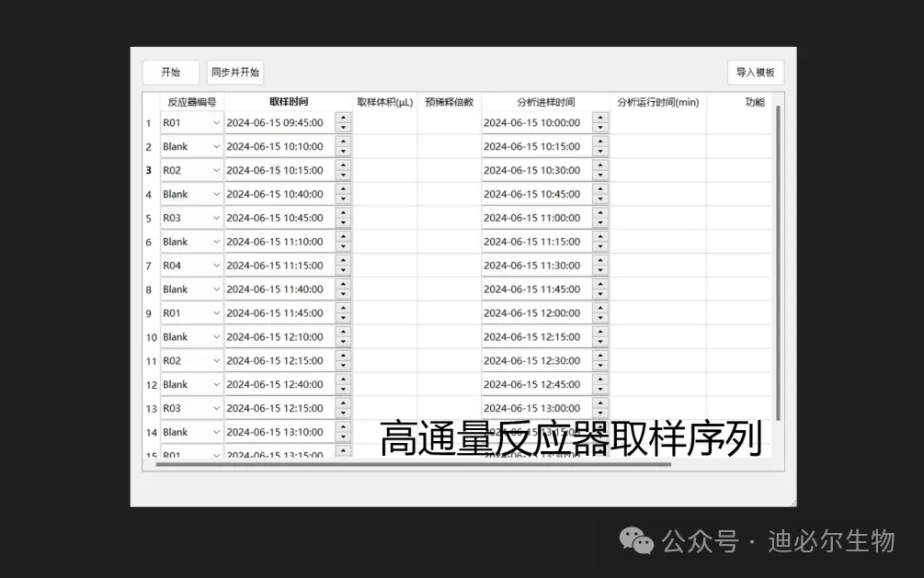Click the 同步并开始 button to start all synchronized

coord(236,72)
